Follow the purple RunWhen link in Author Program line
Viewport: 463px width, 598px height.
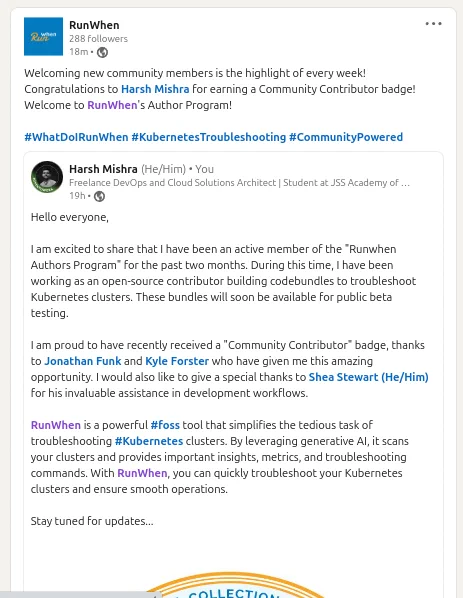[112, 105]
